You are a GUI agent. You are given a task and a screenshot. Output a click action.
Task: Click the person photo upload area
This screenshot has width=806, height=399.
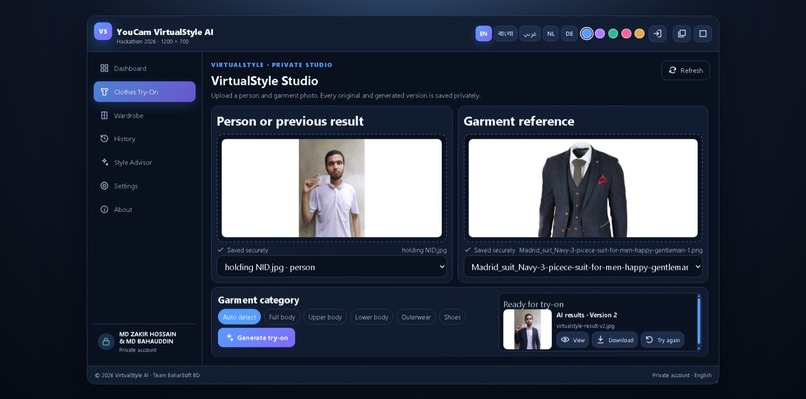coord(332,188)
